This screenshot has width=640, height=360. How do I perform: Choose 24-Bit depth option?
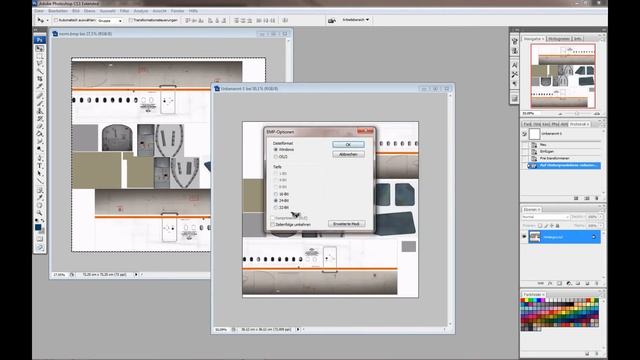point(276,201)
